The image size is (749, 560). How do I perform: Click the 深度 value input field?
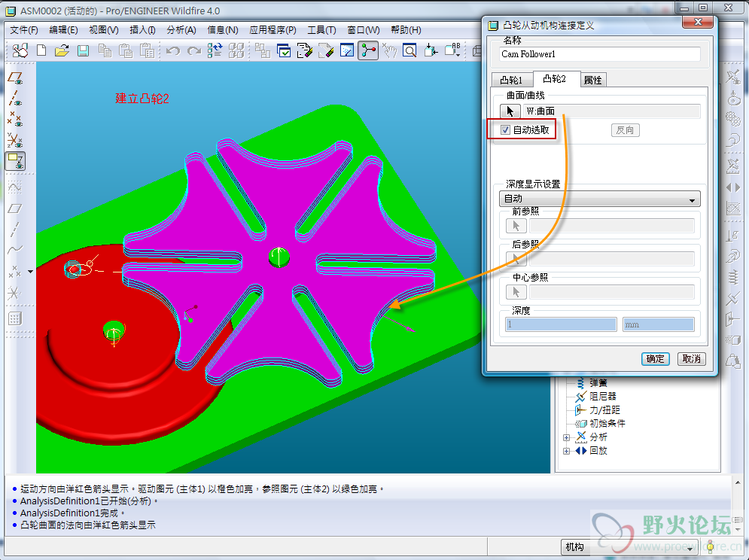[561, 325]
